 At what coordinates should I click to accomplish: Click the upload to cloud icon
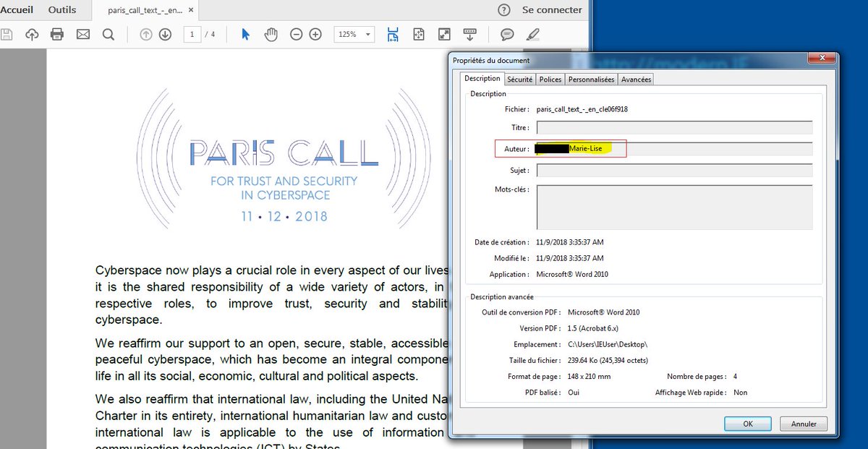[31, 34]
